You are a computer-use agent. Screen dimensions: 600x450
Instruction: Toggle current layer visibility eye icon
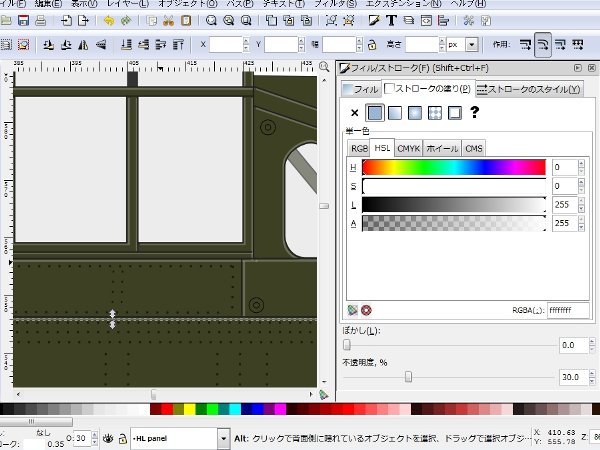pyautogui.click(x=108, y=438)
